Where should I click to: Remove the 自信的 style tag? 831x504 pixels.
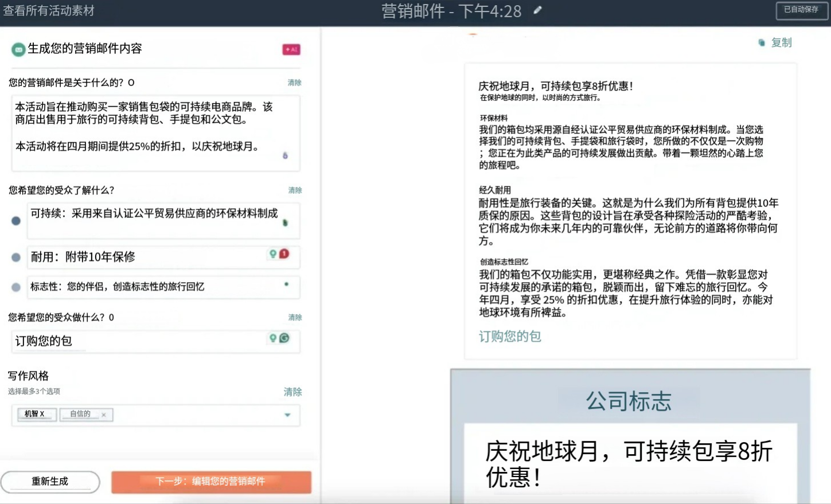(x=103, y=414)
